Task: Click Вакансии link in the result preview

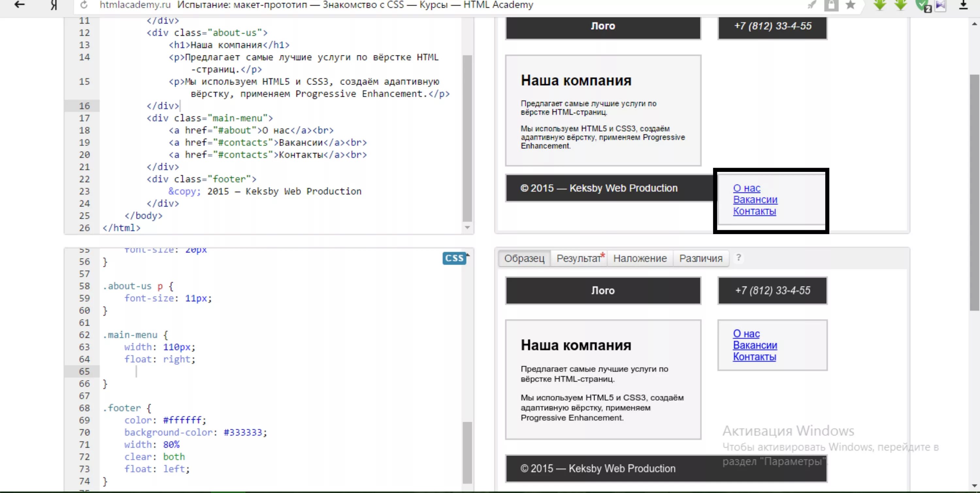Action: [755, 199]
